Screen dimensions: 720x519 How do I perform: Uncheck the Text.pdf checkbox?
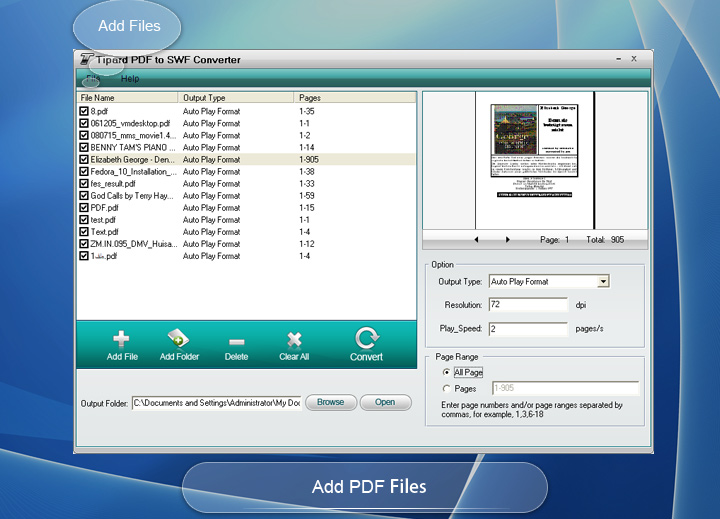coord(84,232)
